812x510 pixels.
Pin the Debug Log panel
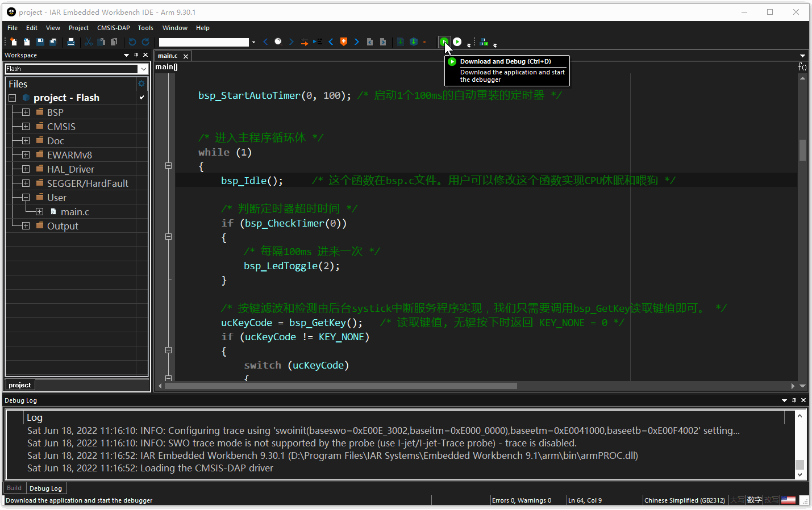[794, 400]
